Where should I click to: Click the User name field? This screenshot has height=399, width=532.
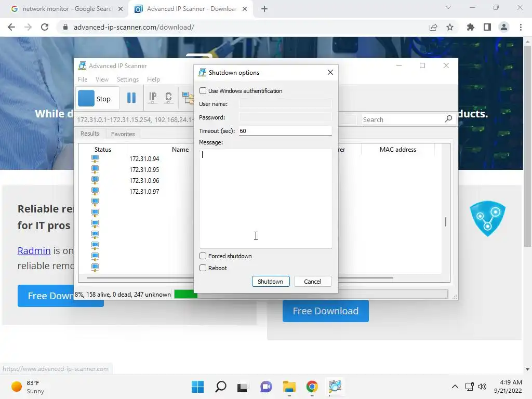[x=285, y=104]
